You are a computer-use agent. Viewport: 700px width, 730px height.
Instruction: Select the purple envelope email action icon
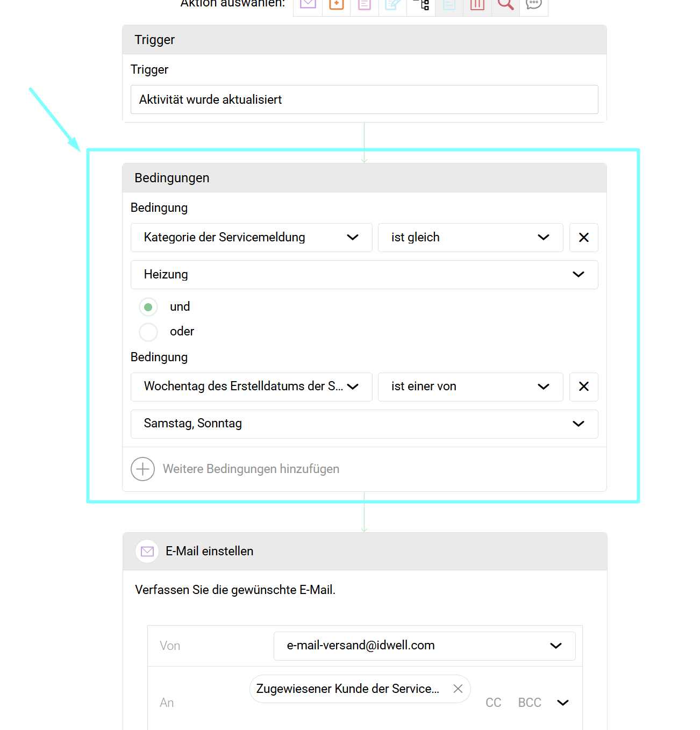tap(308, 5)
